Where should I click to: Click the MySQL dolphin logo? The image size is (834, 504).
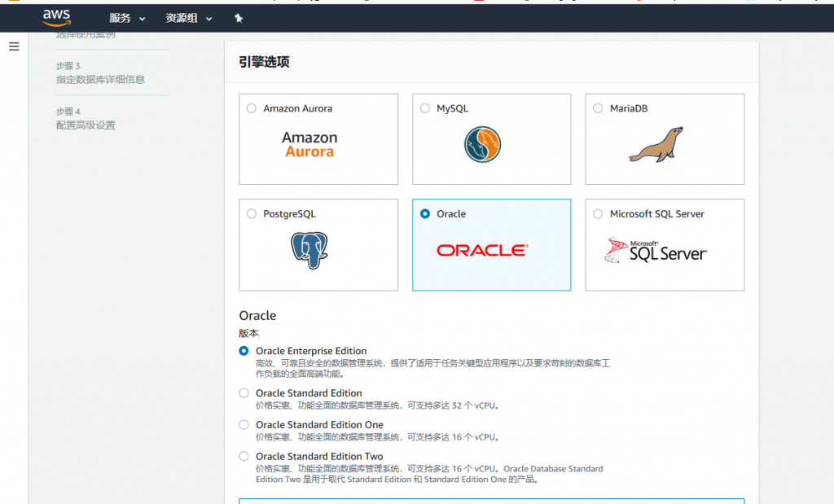482,144
